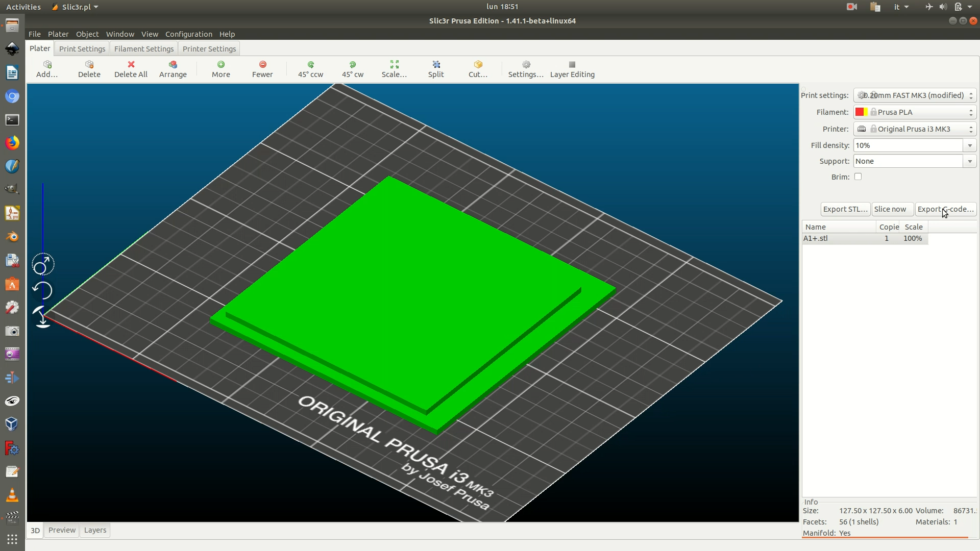Open the Help menu
Viewport: 980px width, 551px height.
pos(227,34)
